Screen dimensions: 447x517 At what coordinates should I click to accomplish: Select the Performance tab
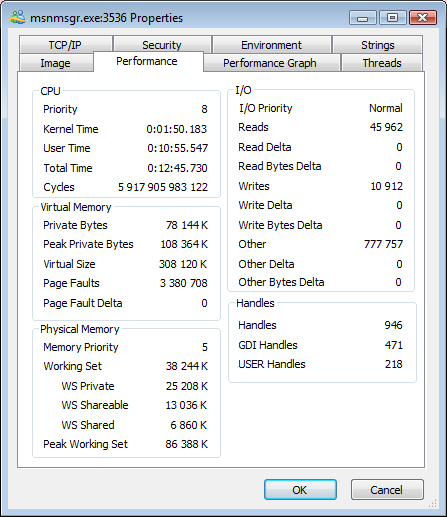click(x=147, y=61)
